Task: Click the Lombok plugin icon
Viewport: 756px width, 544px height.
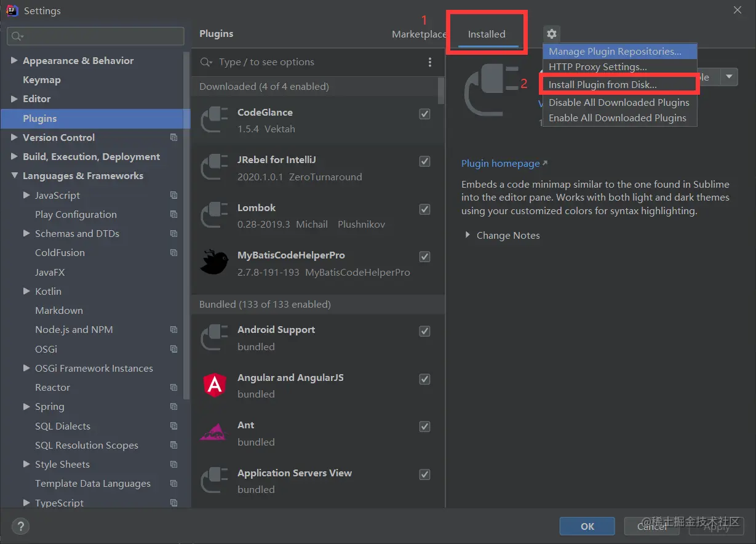Action: point(214,215)
